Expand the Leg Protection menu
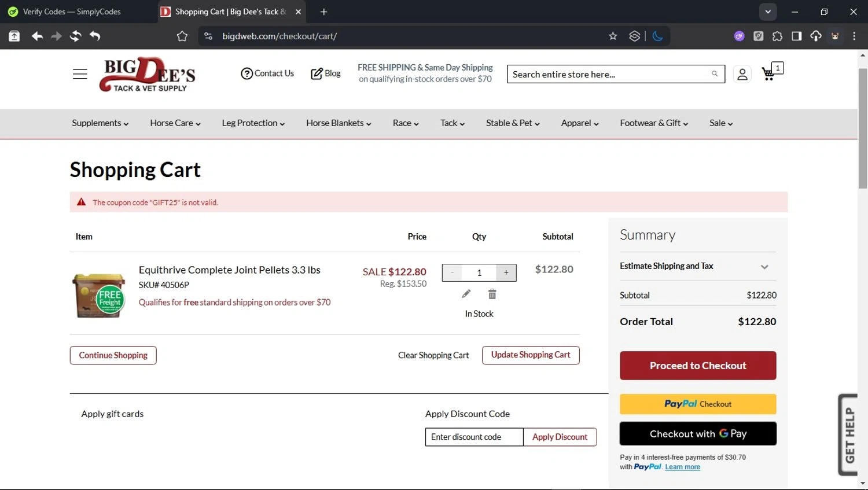 [253, 123]
